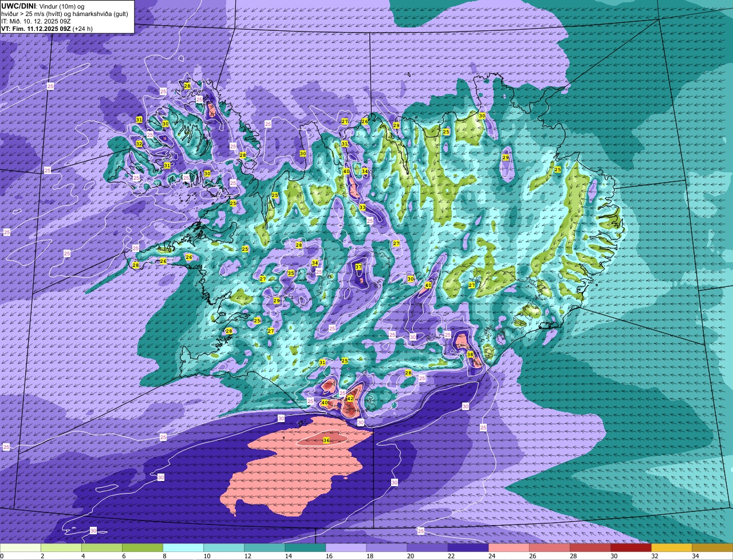The height and width of the screenshot is (560, 733).
Task: Select the 6–8 m/s legend swatch
Action: point(143,548)
